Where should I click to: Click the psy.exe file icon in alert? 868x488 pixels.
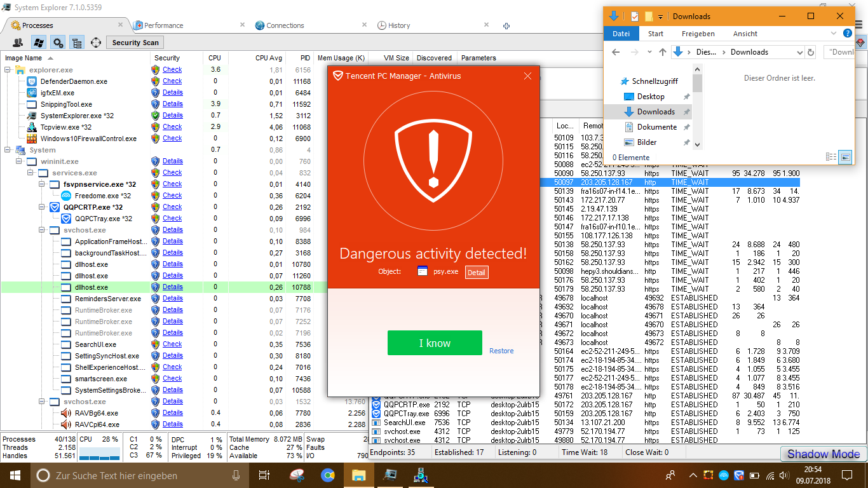[423, 271]
